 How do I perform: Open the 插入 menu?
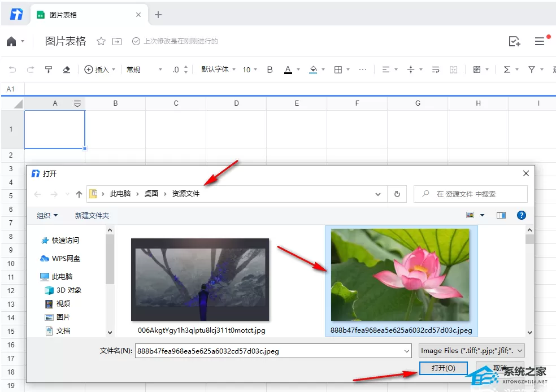coord(99,69)
